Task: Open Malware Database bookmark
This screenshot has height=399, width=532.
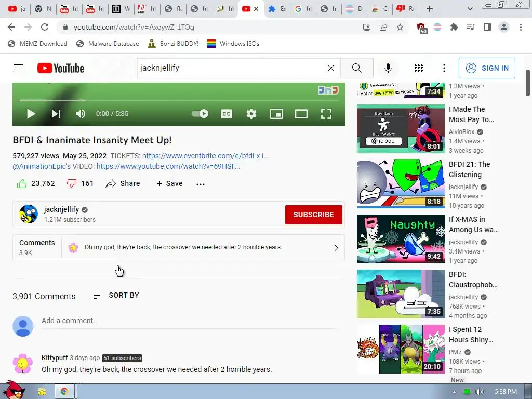Action: (108, 44)
